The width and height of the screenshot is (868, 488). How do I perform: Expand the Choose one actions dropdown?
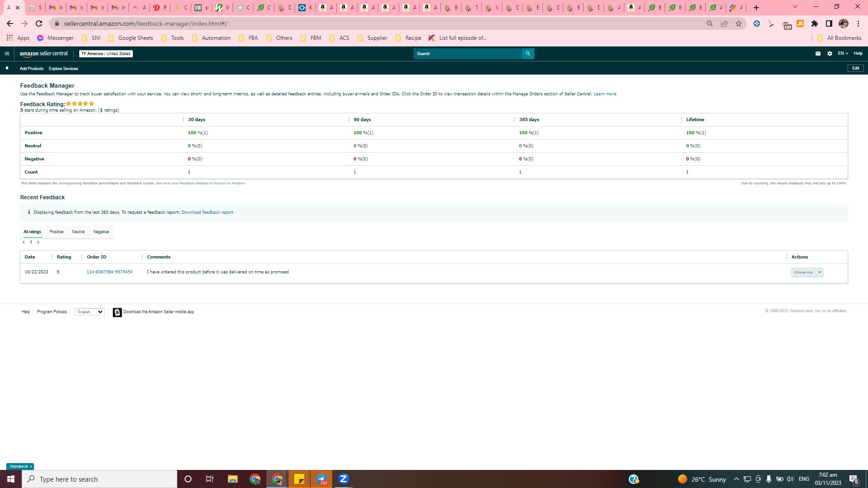tap(807, 272)
